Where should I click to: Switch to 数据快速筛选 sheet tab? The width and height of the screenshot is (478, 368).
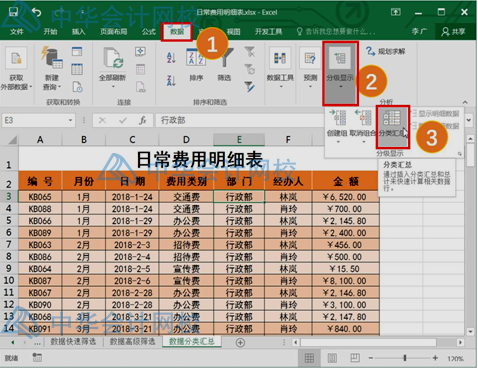pos(73,342)
